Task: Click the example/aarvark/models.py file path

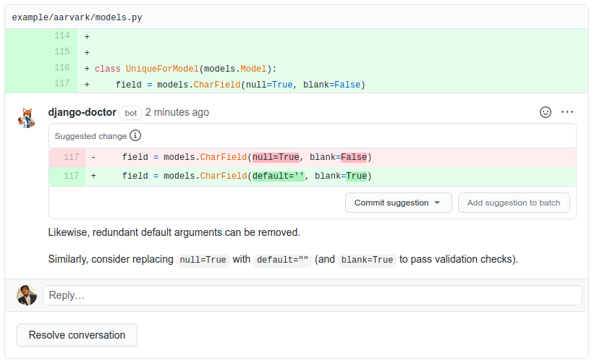Action: click(x=77, y=17)
